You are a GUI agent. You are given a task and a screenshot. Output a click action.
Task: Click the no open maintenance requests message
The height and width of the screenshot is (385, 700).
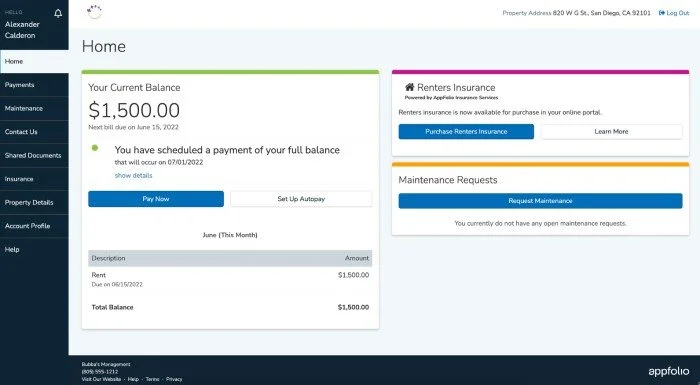(540, 223)
